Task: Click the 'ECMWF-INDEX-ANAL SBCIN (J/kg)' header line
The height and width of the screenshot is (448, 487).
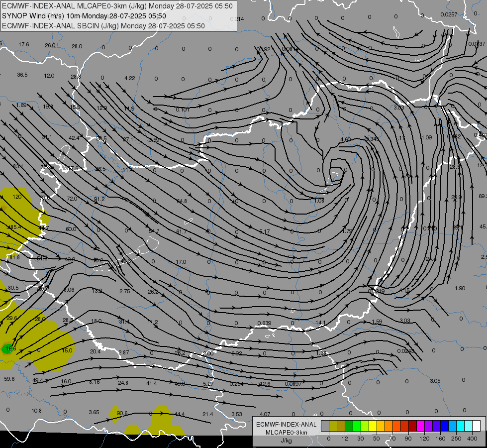Action: [103, 26]
